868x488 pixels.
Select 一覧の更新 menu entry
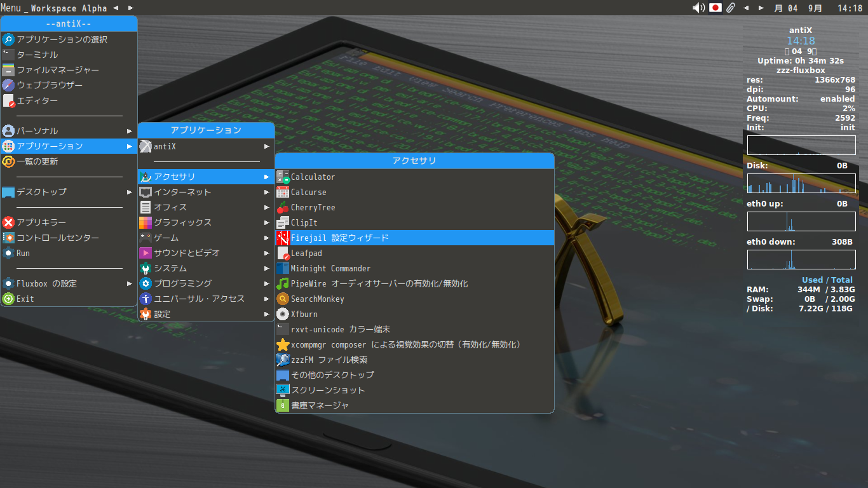(x=69, y=161)
